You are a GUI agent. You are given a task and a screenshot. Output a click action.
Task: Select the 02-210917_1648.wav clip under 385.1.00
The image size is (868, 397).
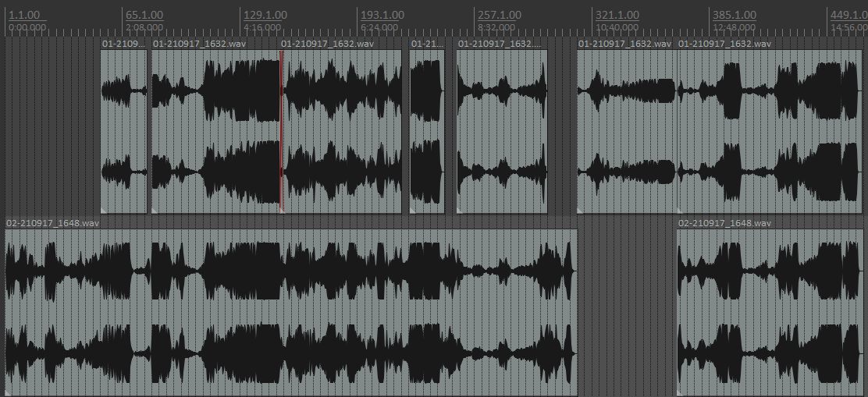770,313
